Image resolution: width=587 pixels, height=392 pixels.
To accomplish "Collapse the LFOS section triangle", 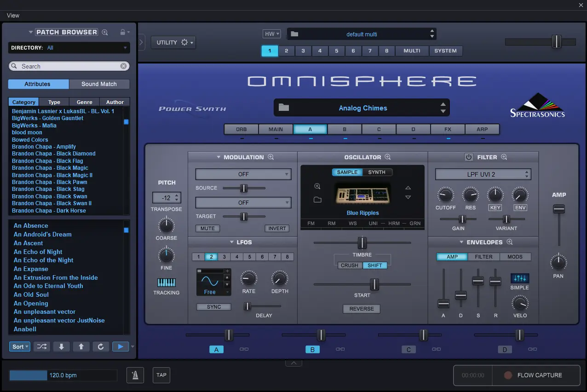I will pyautogui.click(x=232, y=242).
